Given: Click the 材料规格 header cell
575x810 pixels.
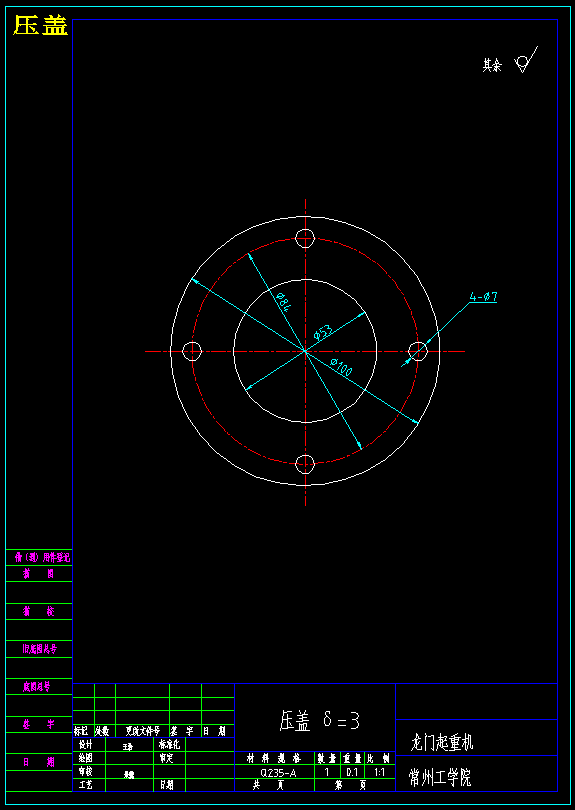Looking at the screenshot, I should [274, 759].
